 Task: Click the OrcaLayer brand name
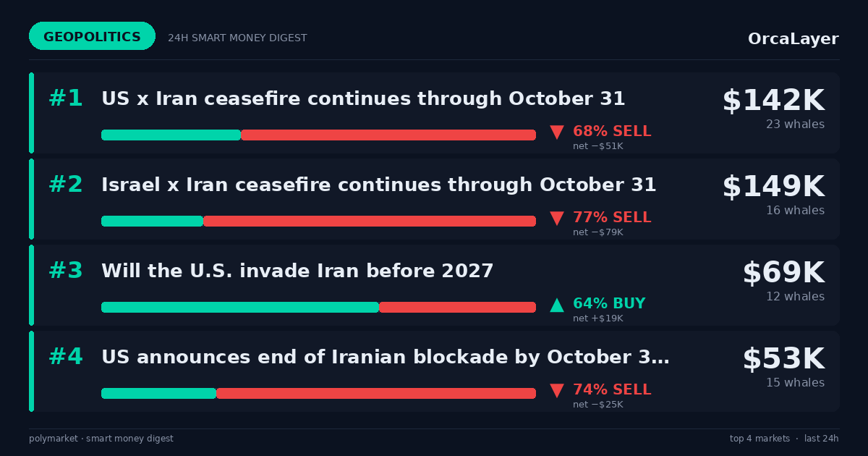click(793, 39)
